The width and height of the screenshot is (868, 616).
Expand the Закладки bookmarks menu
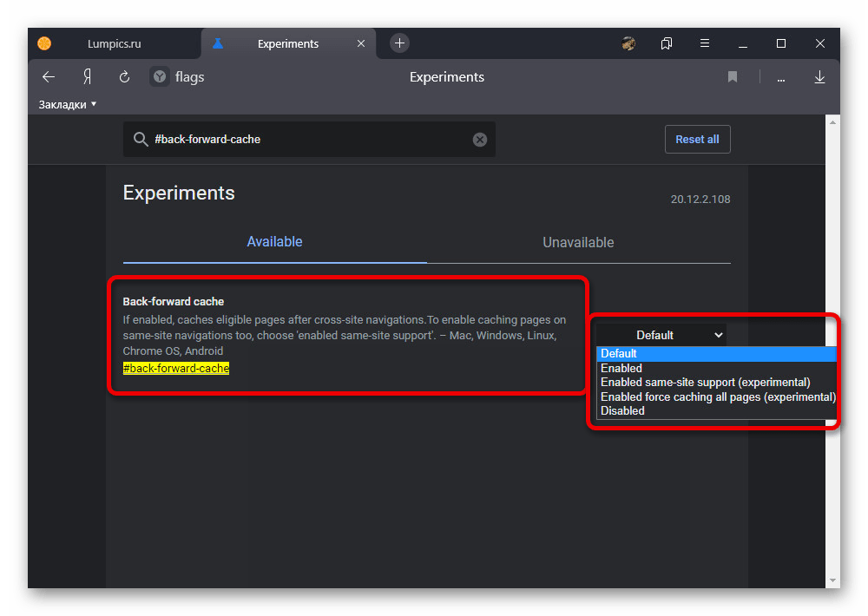68,104
